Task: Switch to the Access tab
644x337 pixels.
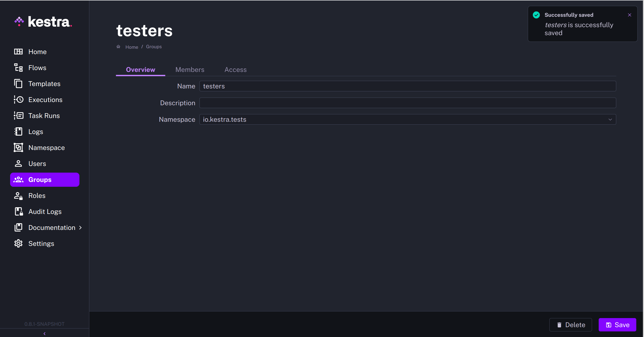Action: tap(235, 70)
